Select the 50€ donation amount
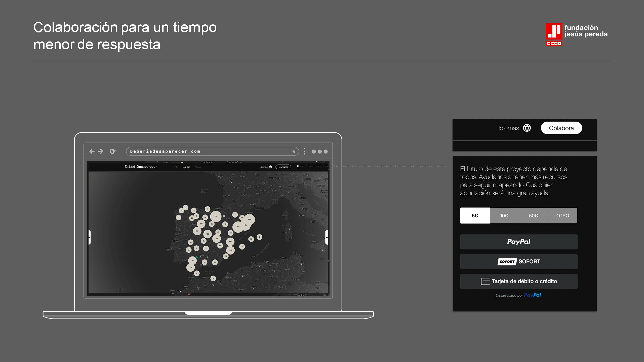 [533, 216]
